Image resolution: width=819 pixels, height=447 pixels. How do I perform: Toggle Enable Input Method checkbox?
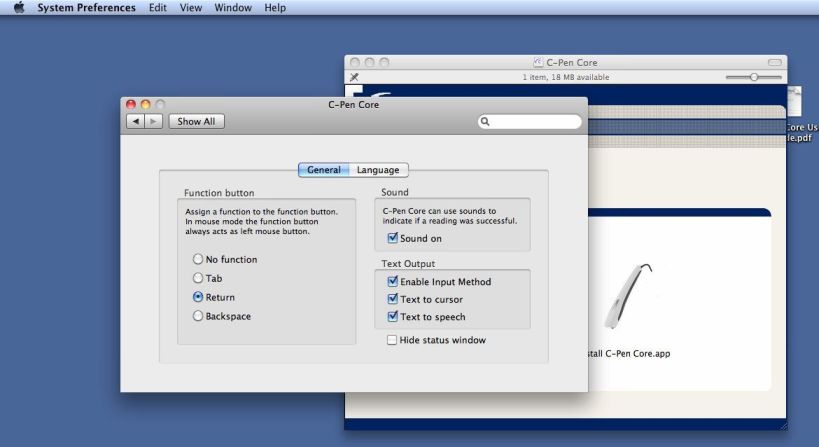(x=392, y=281)
